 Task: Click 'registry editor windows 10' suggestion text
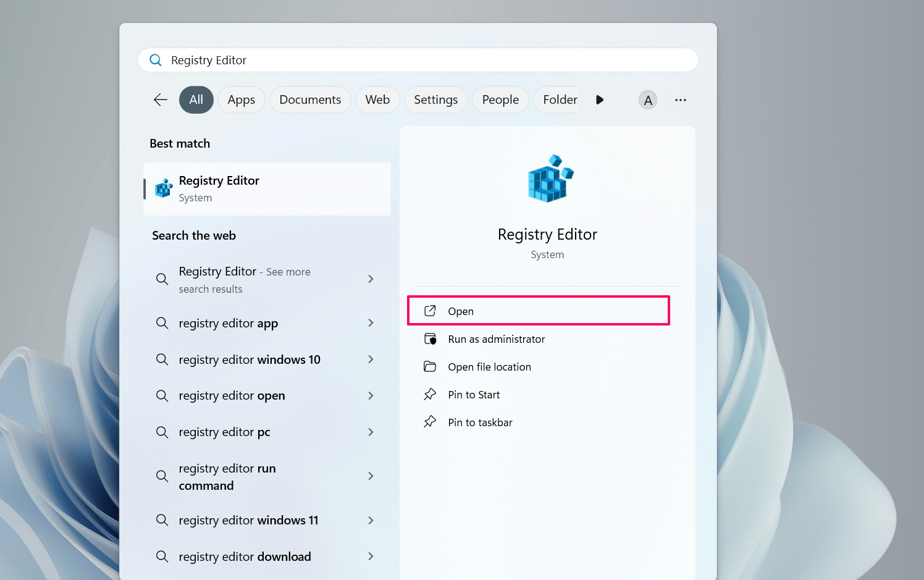[x=250, y=359]
